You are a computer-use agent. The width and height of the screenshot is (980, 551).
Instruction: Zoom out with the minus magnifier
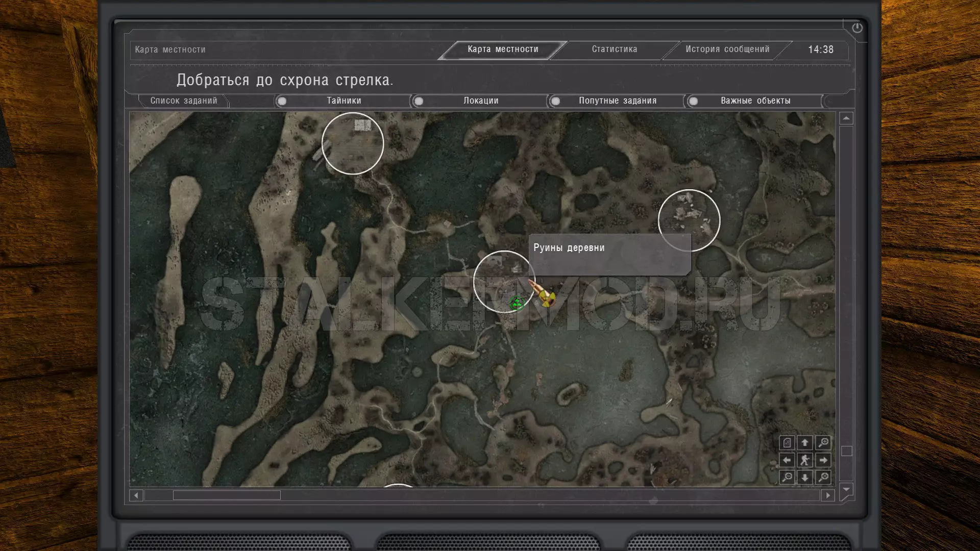(x=787, y=478)
